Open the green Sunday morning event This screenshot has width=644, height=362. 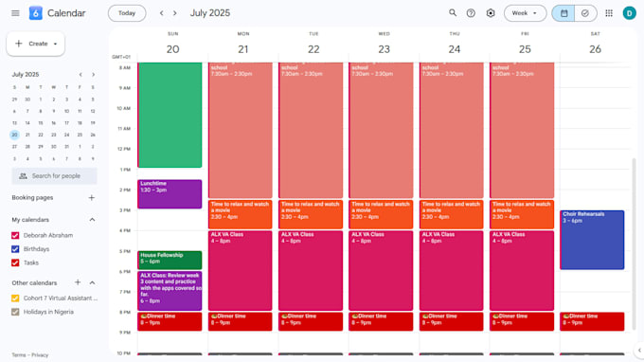coord(170,115)
